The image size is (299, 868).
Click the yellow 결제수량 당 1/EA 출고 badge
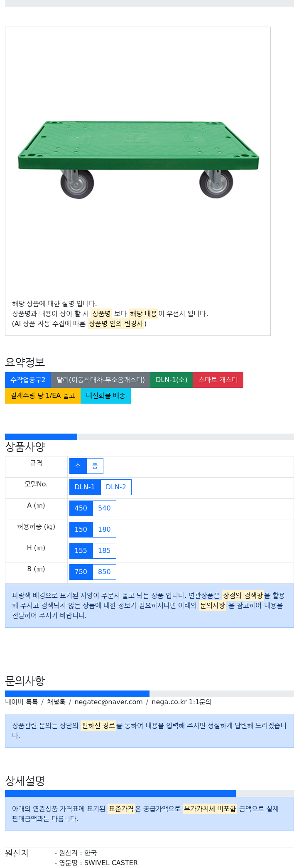tap(43, 396)
